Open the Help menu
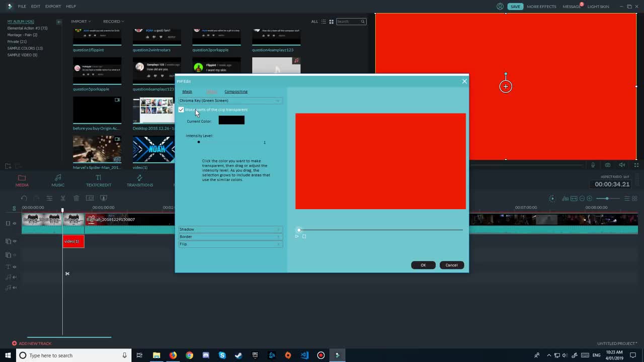 tap(71, 7)
